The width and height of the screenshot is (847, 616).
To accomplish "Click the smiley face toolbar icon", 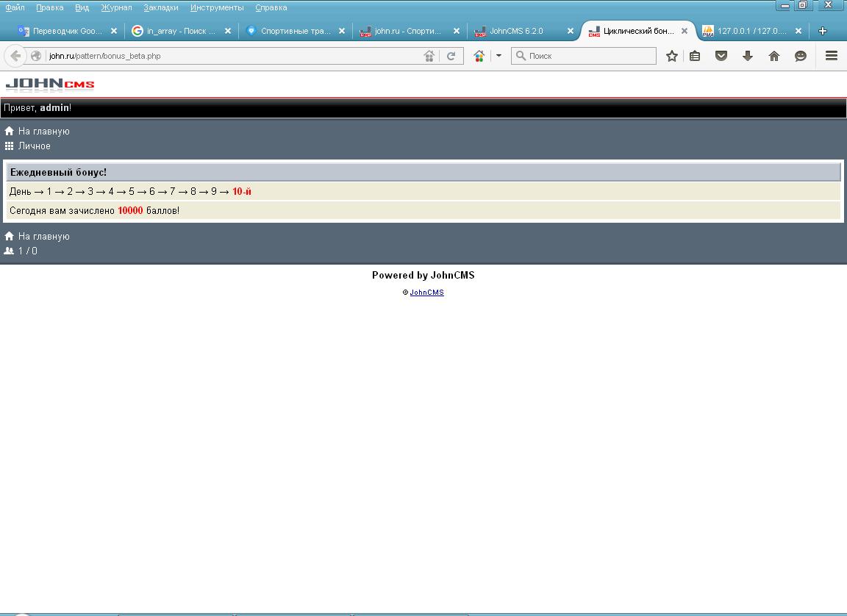I will tap(801, 56).
